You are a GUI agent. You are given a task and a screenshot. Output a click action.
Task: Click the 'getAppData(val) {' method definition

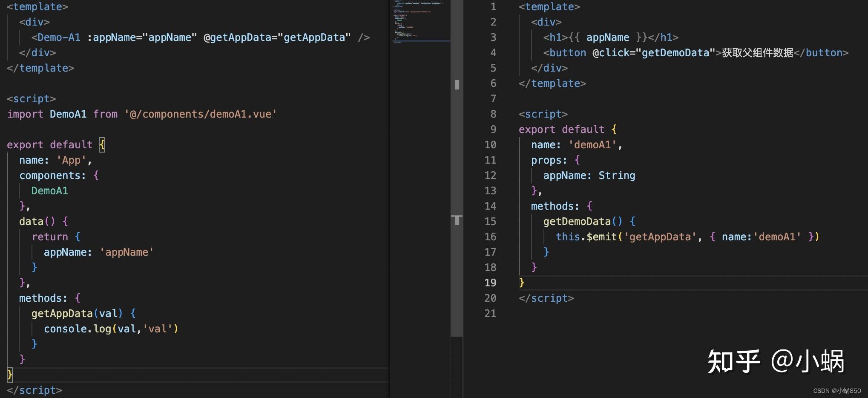83,314
